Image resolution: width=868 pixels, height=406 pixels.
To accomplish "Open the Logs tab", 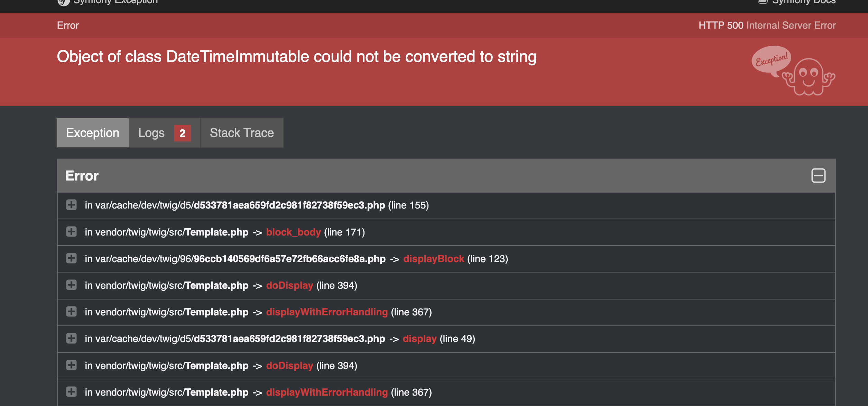I will tap(151, 133).
